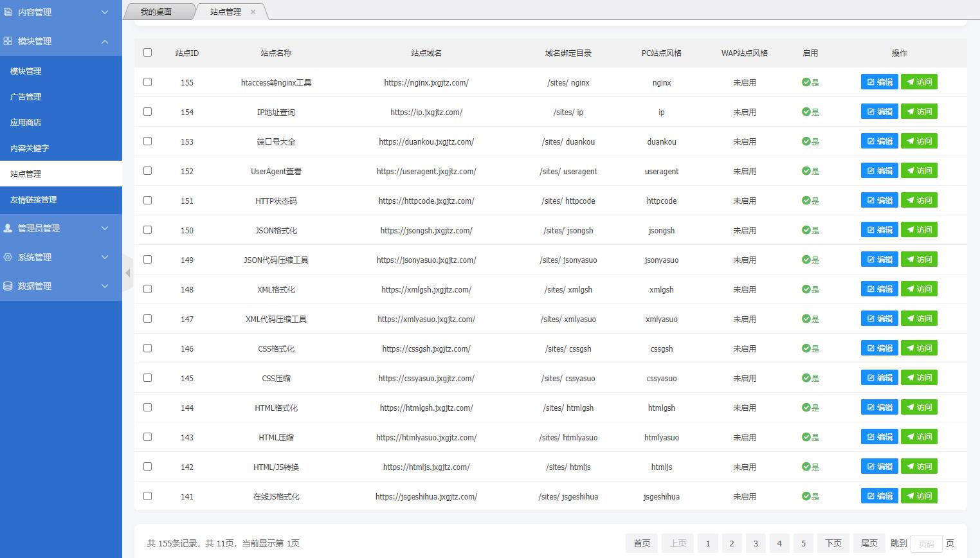Toggle the select-all checkbox in table header

[x=147, y=53]
